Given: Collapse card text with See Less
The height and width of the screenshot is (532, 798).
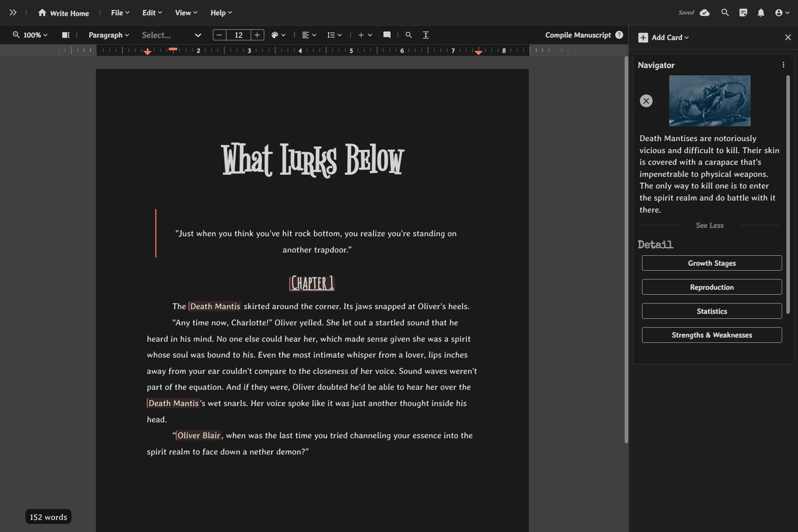Looking at the screenshot, I should click(710, 225).
